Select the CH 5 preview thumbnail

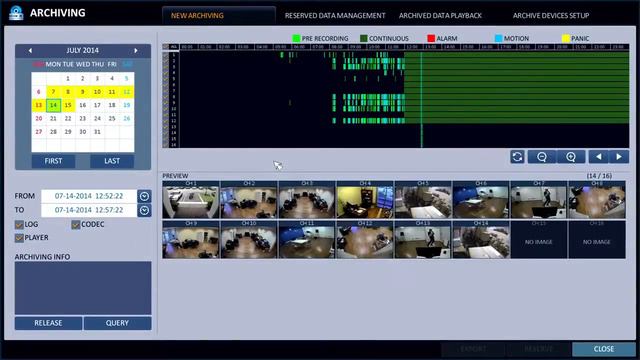click(423, 200)
